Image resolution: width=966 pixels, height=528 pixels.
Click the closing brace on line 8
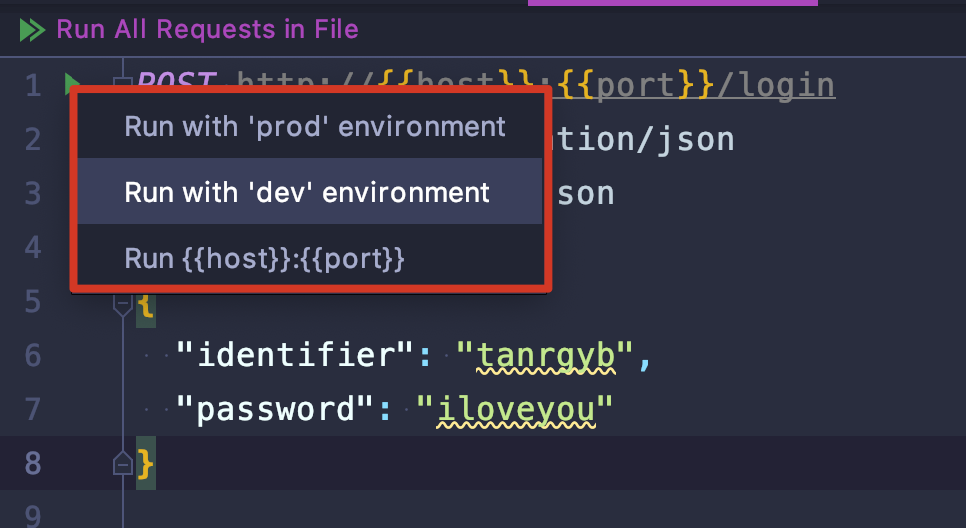coord(145,463)
